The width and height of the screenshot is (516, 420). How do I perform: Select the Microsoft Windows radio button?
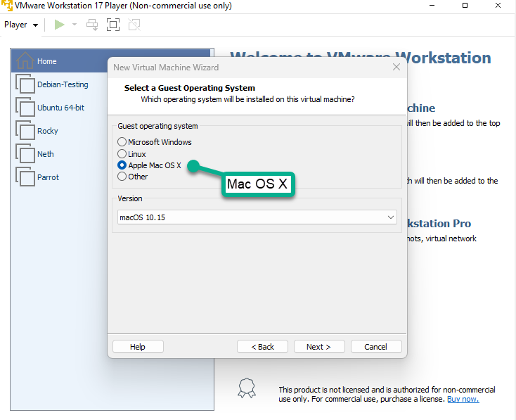(x=122, y=142)
